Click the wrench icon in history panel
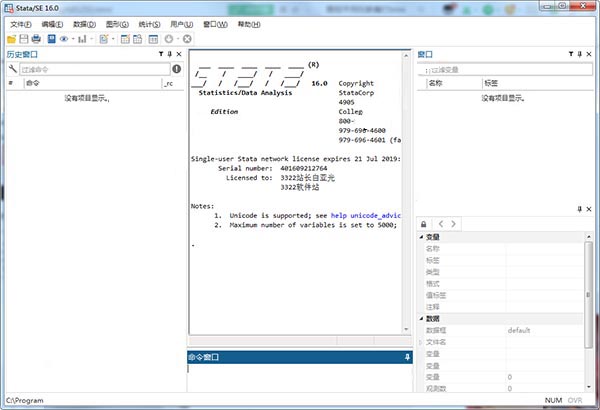 tap(11, 69)
